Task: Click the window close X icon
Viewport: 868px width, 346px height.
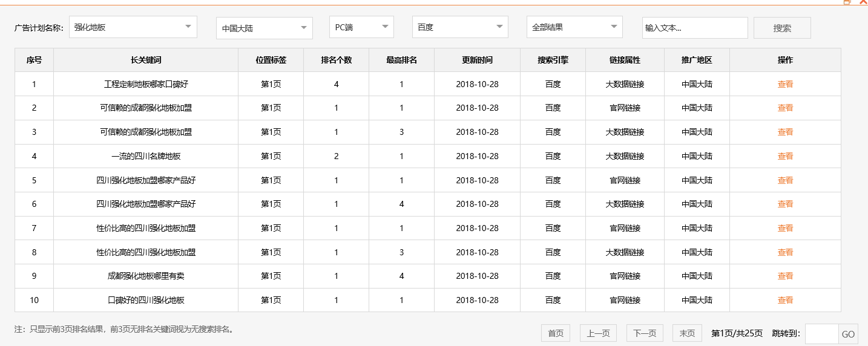Action: tap(863, 2)
